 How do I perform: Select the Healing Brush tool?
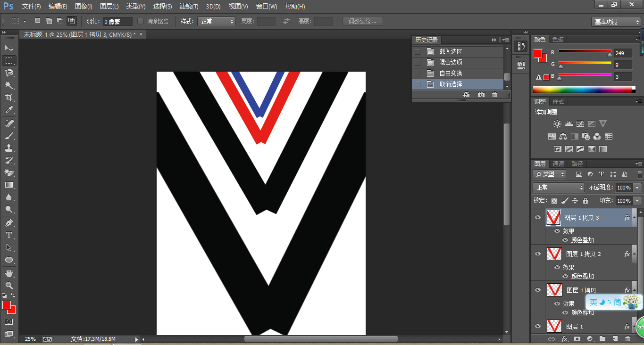point(9,123)
